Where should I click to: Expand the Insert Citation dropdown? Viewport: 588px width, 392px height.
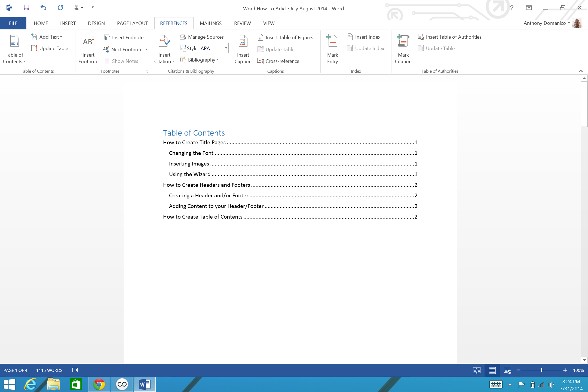pyautogui.click(x=173, y=61)
